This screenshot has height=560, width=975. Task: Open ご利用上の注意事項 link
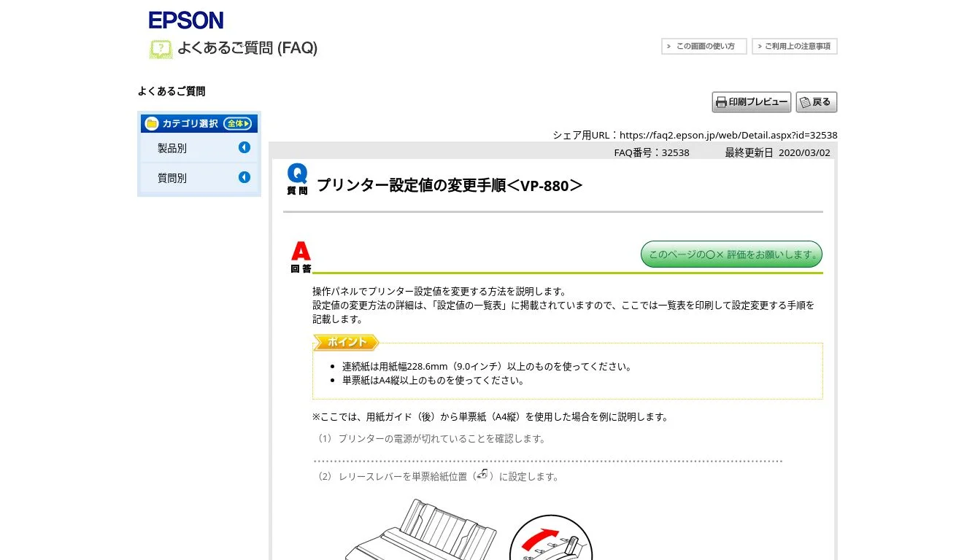[795, 46]
